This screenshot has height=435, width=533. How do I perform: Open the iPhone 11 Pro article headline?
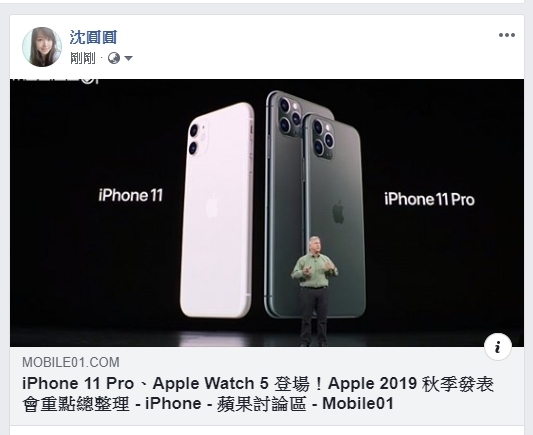[258, 394]
